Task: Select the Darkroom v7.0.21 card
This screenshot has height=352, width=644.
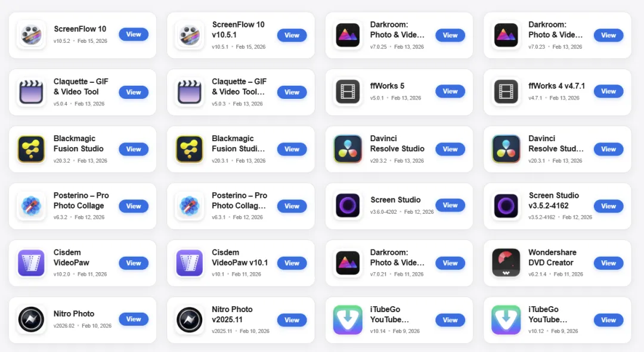Action: coord(399,263)
